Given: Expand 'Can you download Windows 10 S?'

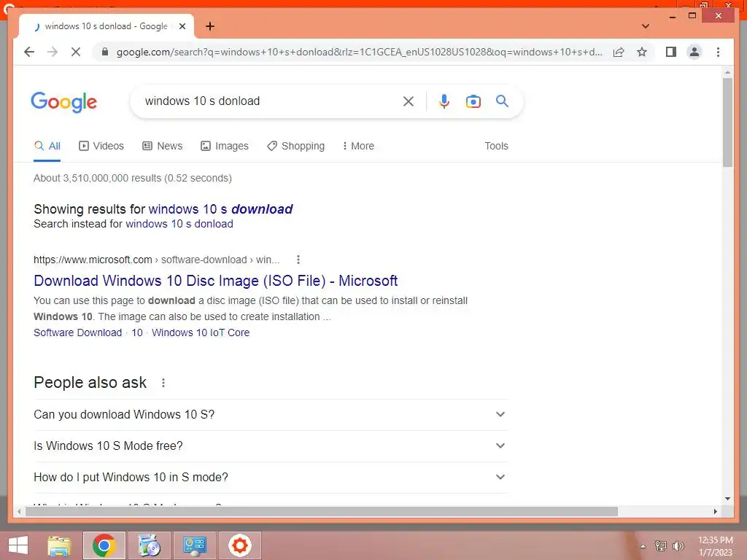Looking at the screenshot, I should pos(271,415).
